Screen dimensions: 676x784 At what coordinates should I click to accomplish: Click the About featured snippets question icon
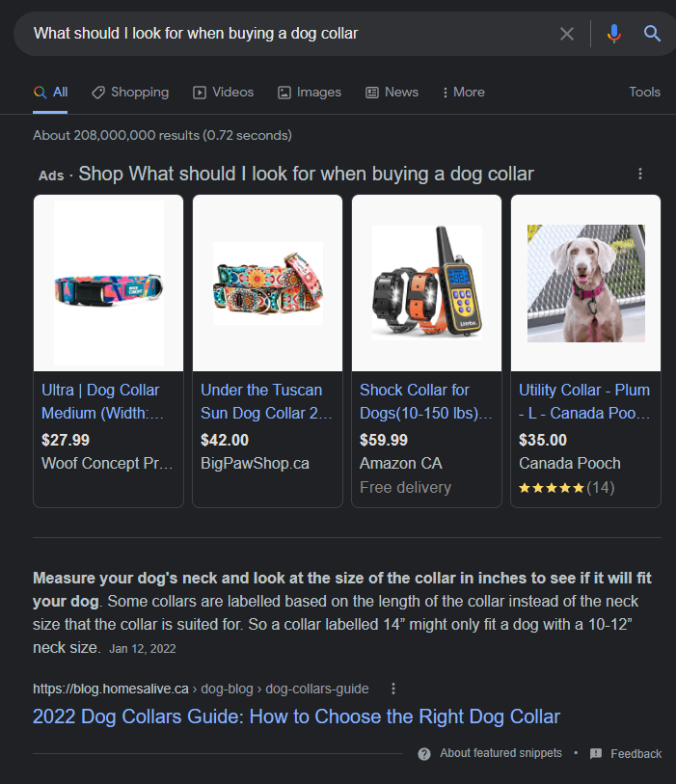(424, 753)
